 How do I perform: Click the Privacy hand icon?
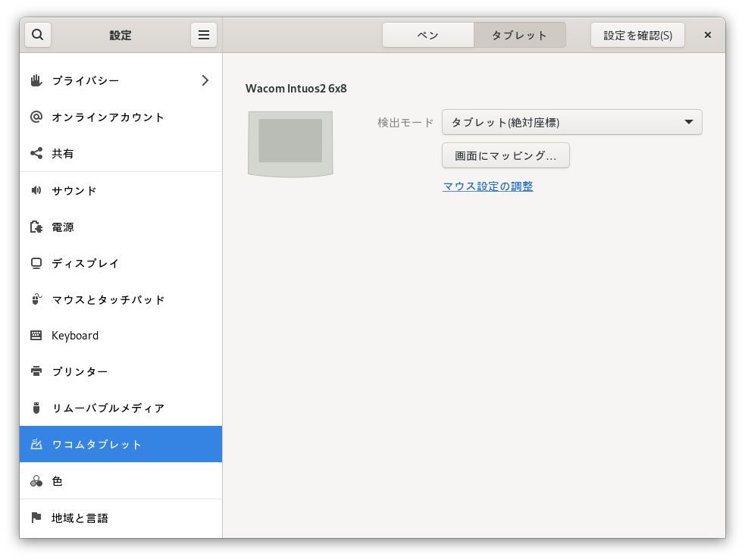36,80
